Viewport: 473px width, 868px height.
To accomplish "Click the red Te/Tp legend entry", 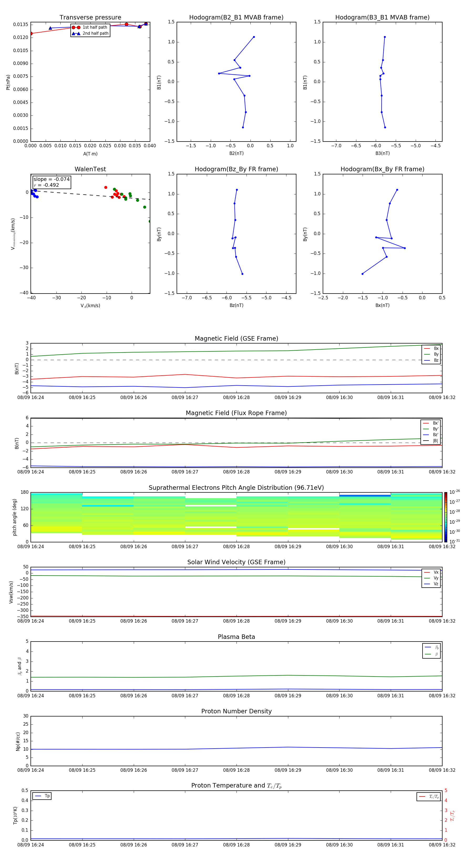I will [x=429, y=796].
